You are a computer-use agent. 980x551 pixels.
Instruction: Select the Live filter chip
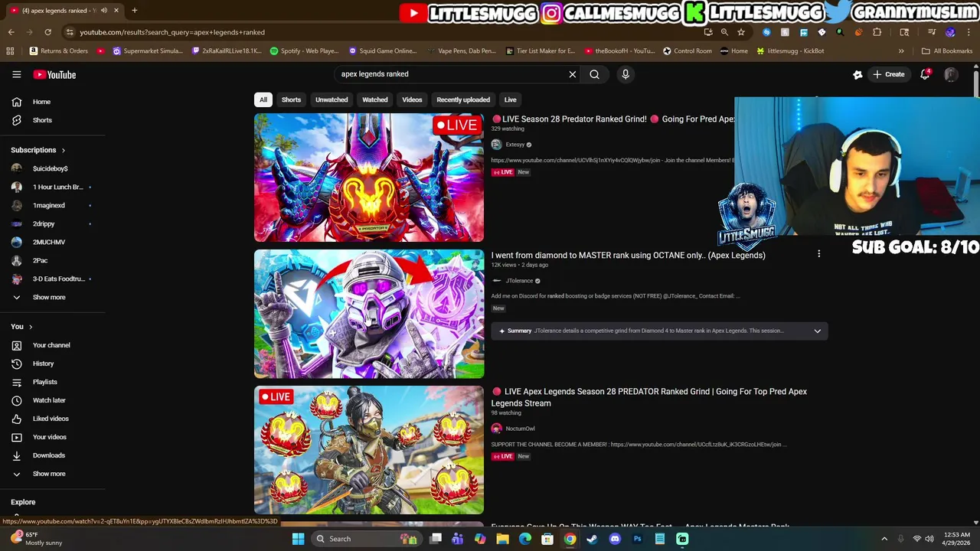click(510, 99)
